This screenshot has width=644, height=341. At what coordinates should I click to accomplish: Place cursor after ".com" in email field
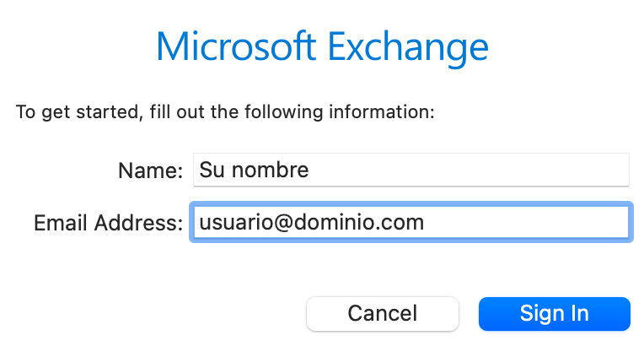coord(425,223)
